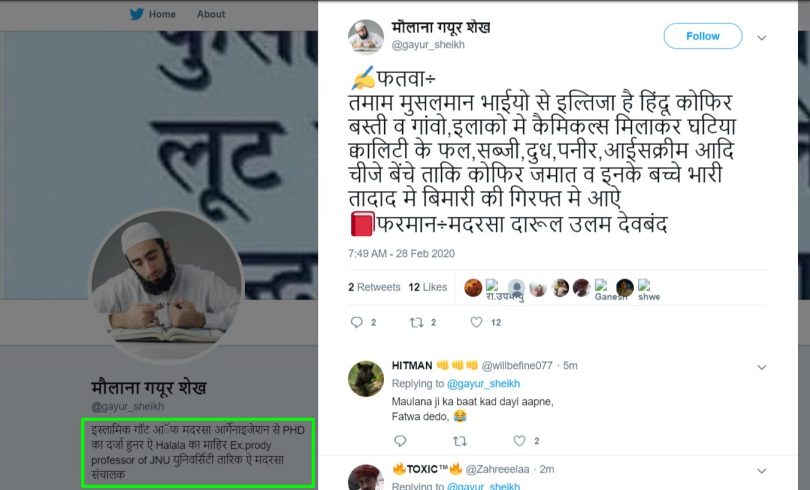Retweet the main tweet via retweet icon

coord(416,322)
